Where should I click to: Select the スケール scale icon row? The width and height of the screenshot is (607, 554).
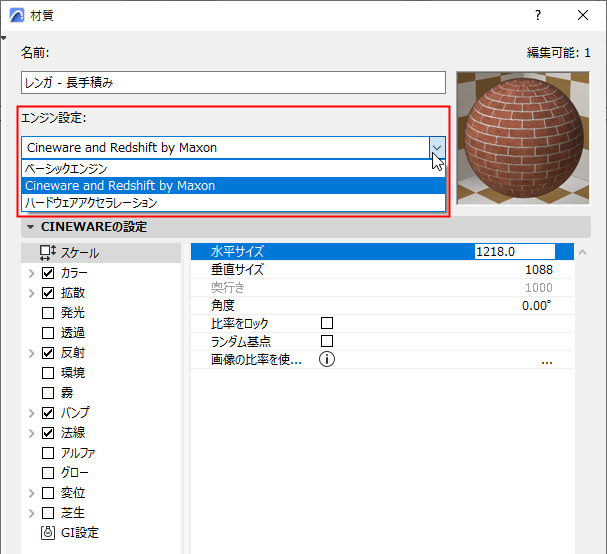pos(101,253)
